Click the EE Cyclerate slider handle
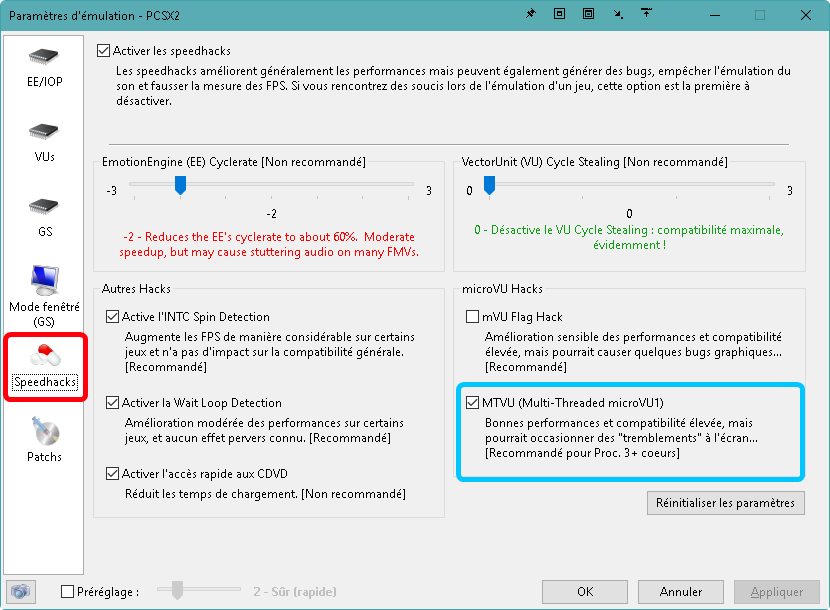Image resolution: width=830 pixels, height=610 pixels. coord(181,185)
